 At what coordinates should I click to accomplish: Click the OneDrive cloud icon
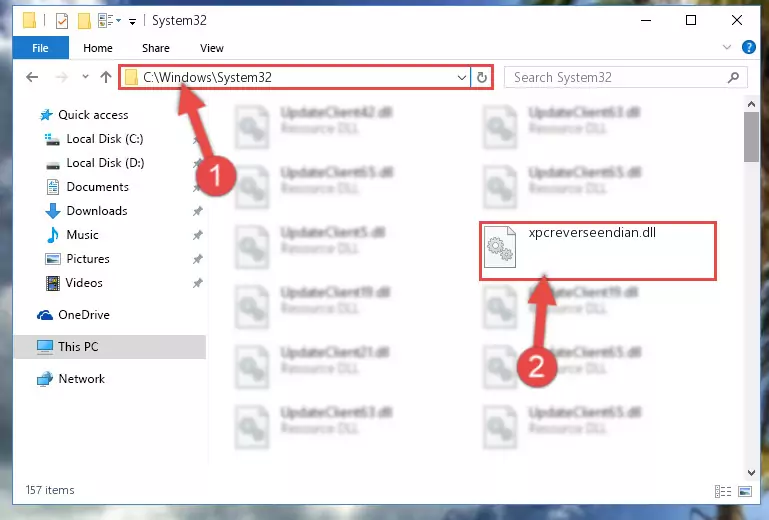45,315
